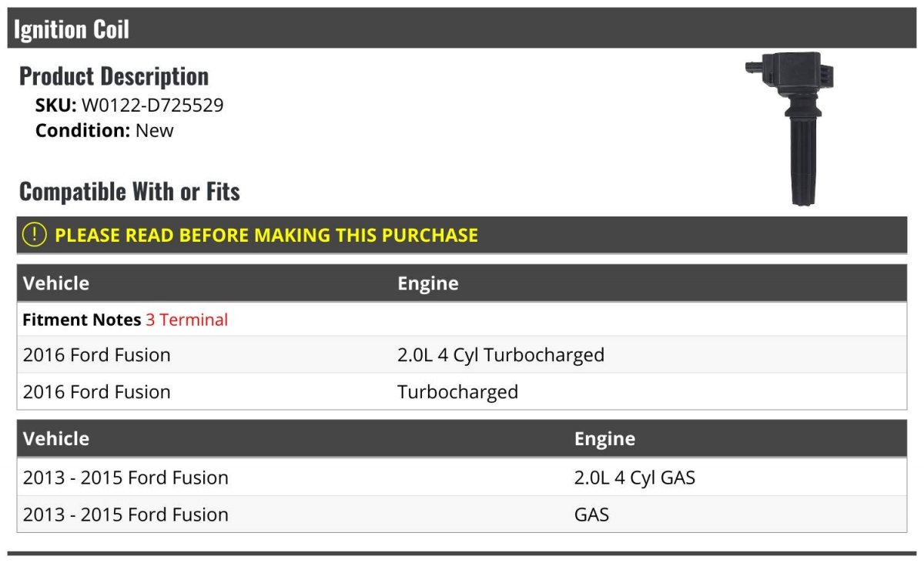Viewport: 924px width, 563px height.
Task: Click the warning exclamation circle icon
Action: coord(34,235)
